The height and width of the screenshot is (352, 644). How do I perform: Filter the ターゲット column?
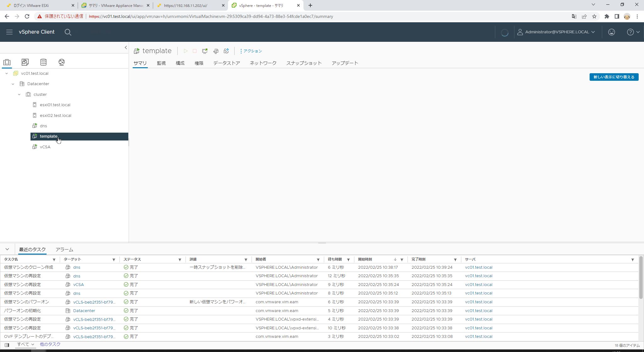click(114, 260)
